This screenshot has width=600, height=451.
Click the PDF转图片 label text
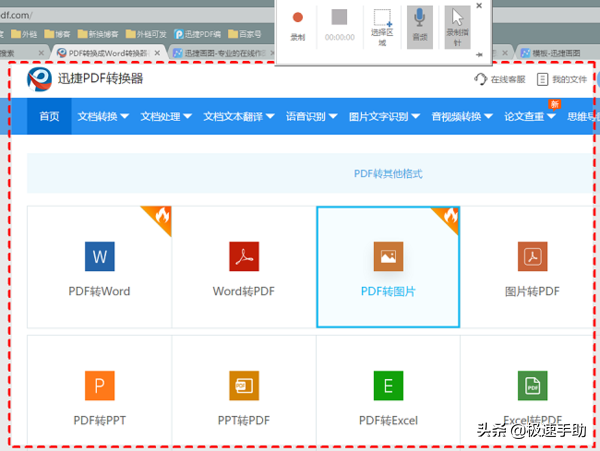click(388, 291)
